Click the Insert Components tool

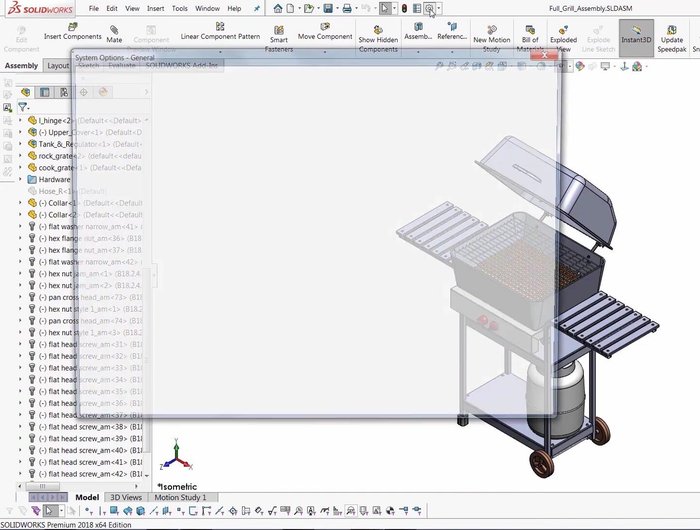[x=72, y=30]
